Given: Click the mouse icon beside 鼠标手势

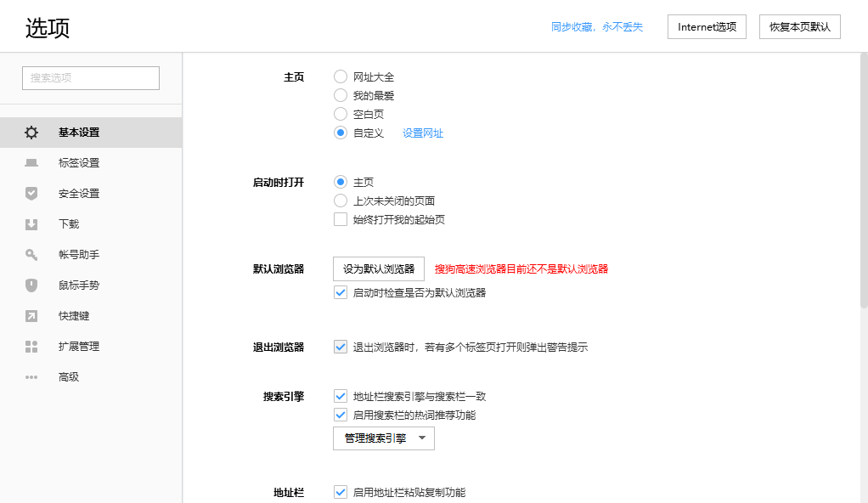Looking at the screenshot, I should 31,285.
